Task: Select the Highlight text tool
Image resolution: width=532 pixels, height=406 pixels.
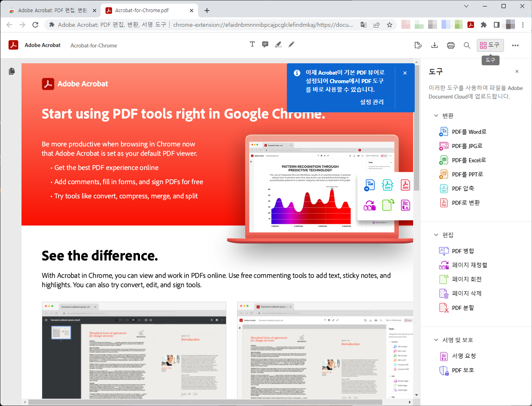Action: click(278, 45)
